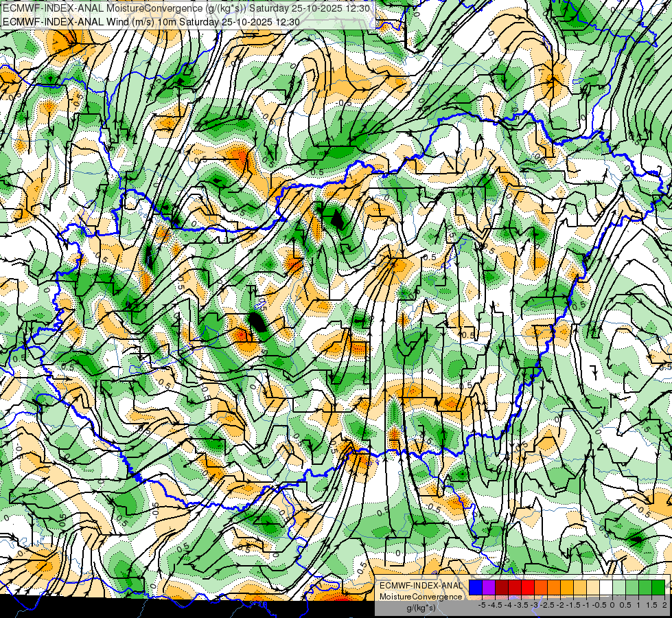Click the legend tick value -2
Image resolution: width=672 pixels, height=618 pixels.
pos(560,605)
